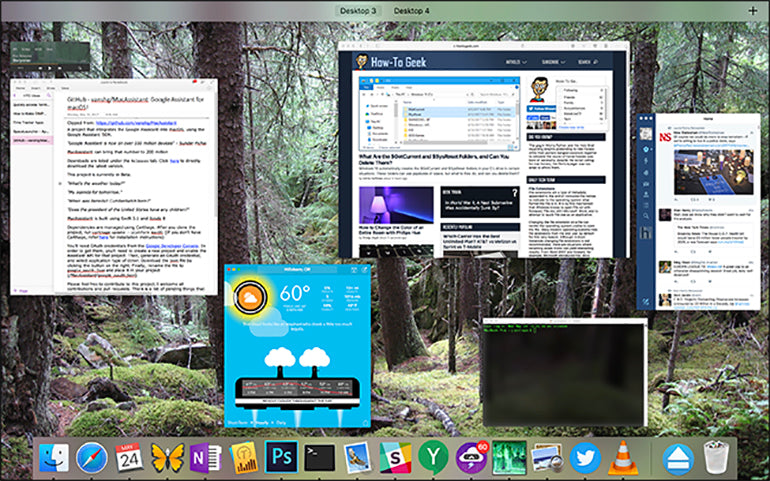Launch Photoshop from the Dock

[x=281, y=458]
